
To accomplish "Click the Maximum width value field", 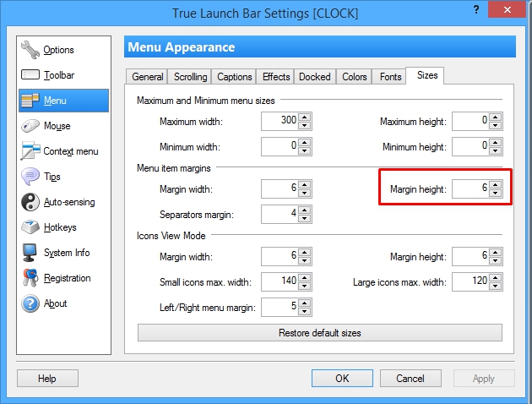I will pos(280,121).
